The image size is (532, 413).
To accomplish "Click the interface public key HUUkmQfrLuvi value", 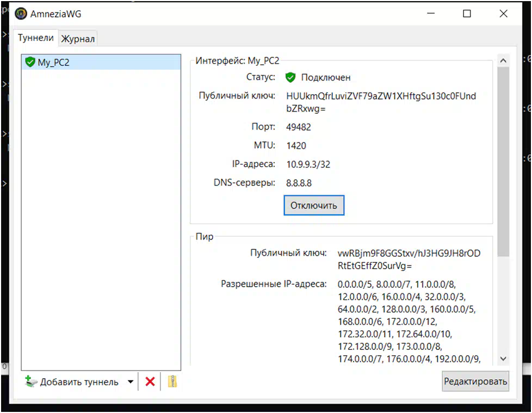I will [381, 102].
